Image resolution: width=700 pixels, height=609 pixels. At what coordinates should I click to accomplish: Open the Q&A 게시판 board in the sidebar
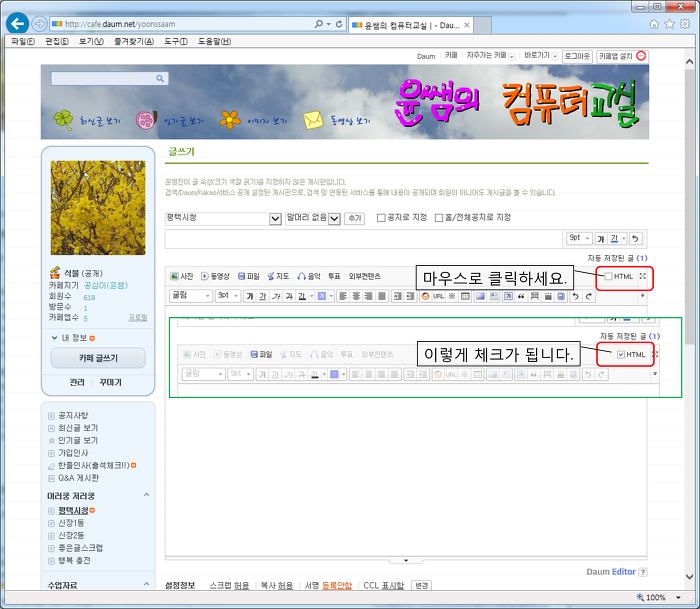[x=79, y=478]
